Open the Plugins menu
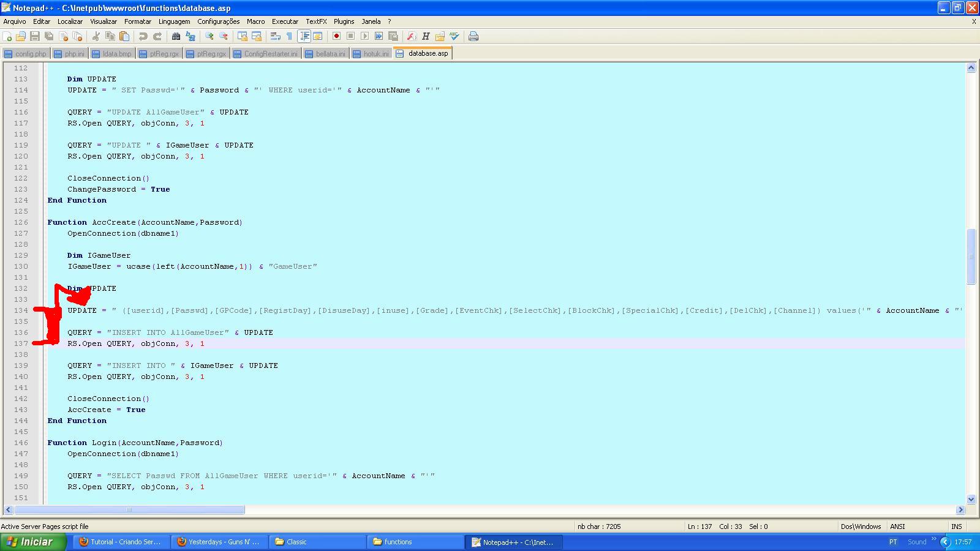 pyautogui.click(x=344, y=21)
